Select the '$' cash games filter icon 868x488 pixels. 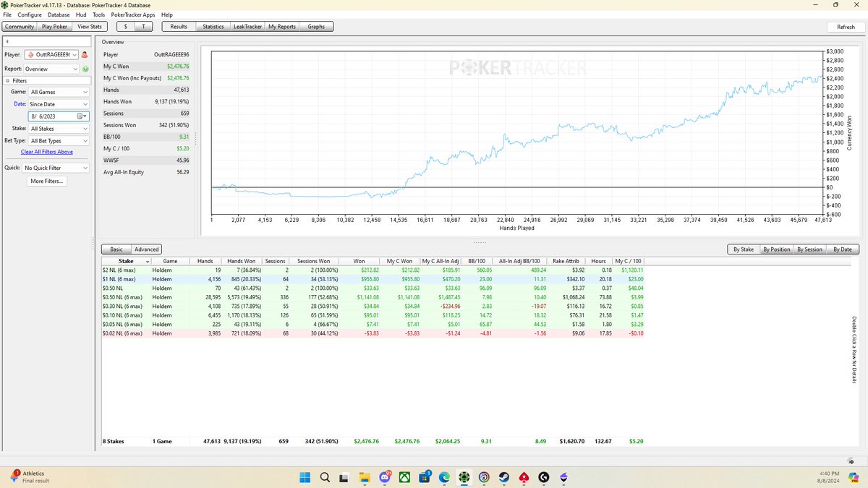(124, 26)
